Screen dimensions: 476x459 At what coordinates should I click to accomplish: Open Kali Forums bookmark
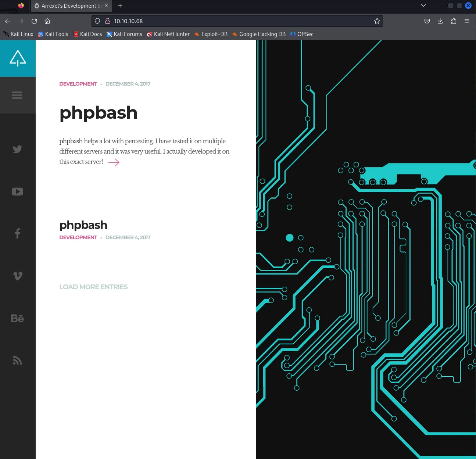coord(124,34)
